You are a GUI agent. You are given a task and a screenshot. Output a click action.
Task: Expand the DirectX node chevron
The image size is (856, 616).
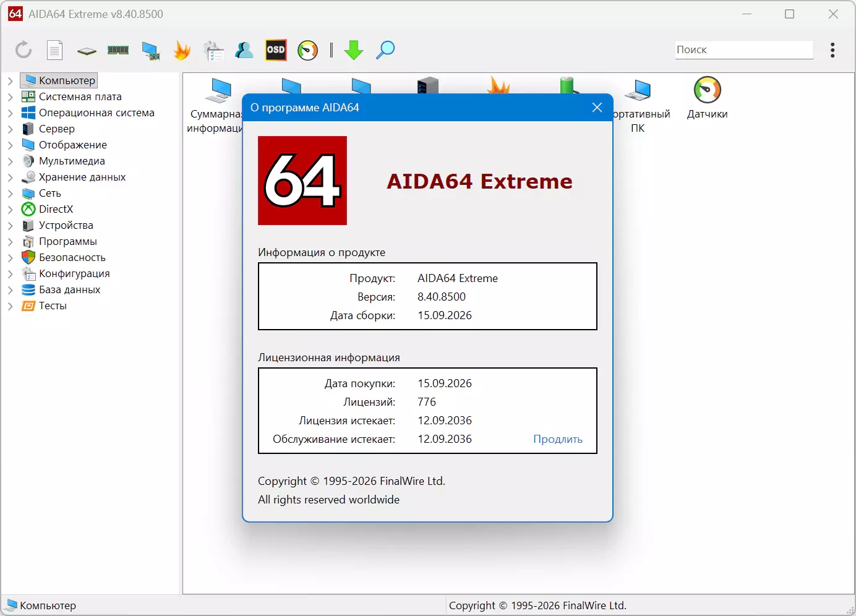coord(10,209)
